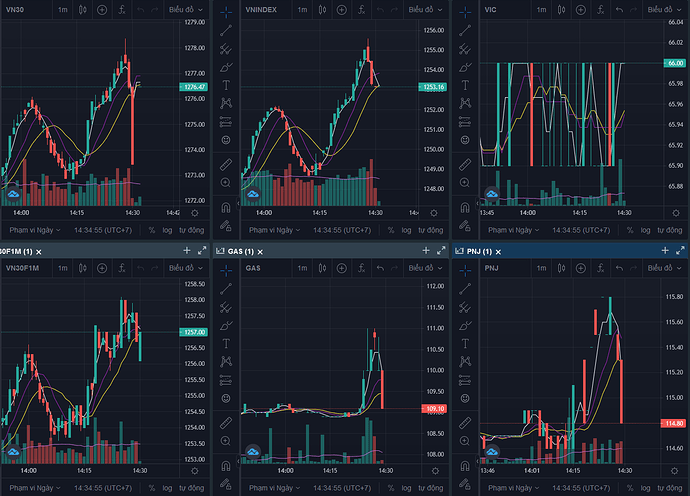
Task: Click the 109.10 price label in GAS
Action: (434, 409)
